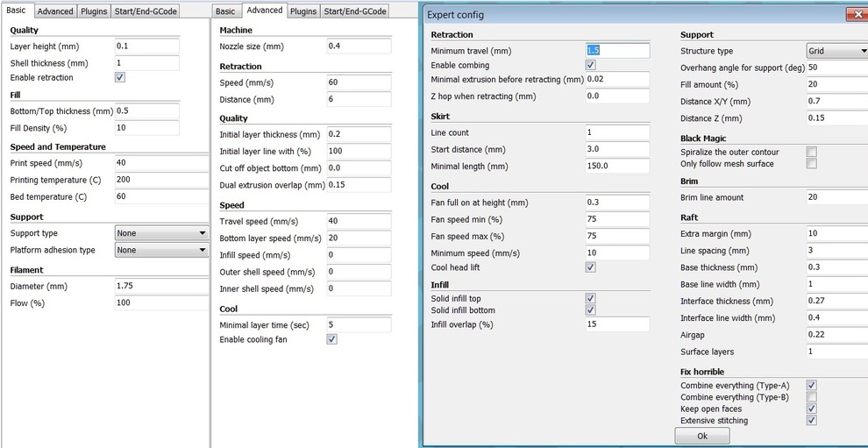Disable Cool head lift checkbox

tap(590, 267)
